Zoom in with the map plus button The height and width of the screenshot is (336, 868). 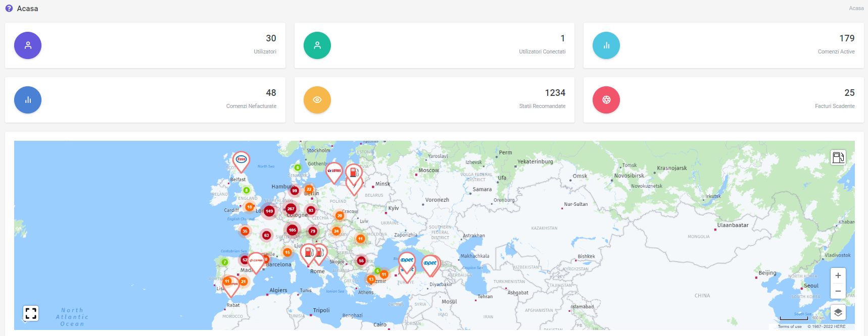tap(838, 275)
